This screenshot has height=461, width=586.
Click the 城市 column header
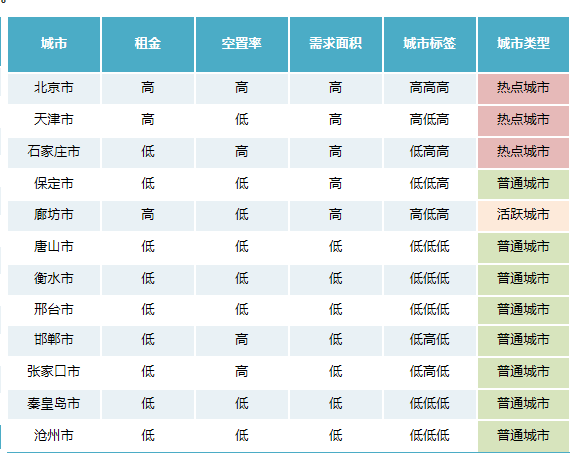click(x=54, y=44)
